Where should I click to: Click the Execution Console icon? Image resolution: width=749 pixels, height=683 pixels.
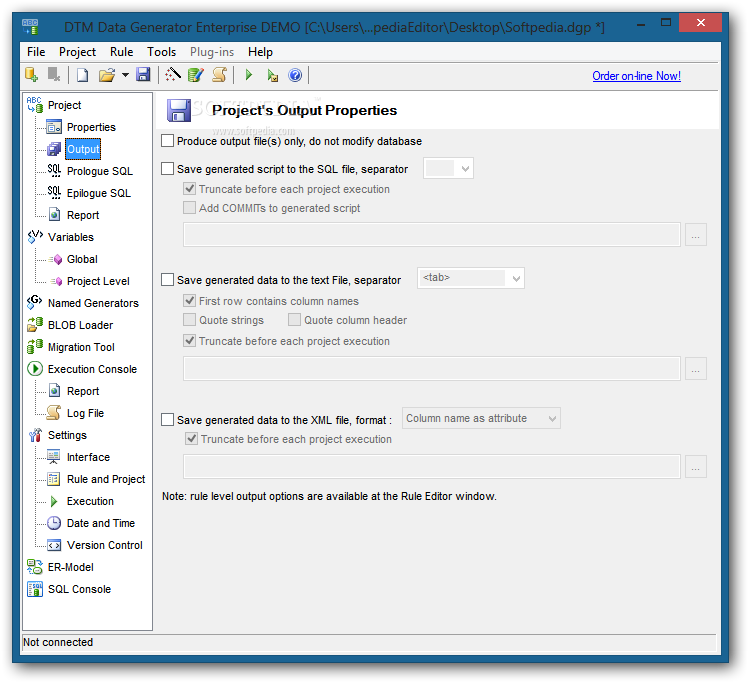pyautogui.click(x=35, y=369)
